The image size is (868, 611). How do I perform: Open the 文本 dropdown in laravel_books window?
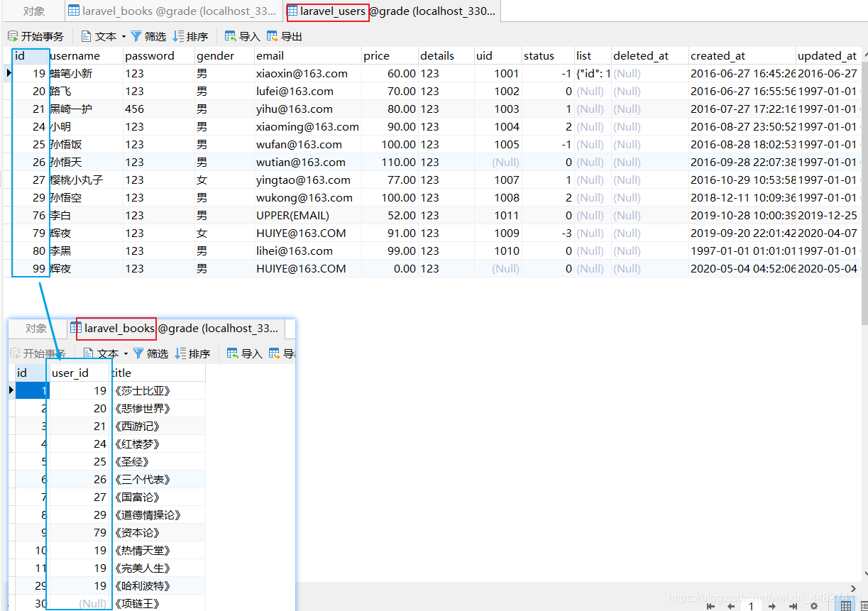point(105,353)
